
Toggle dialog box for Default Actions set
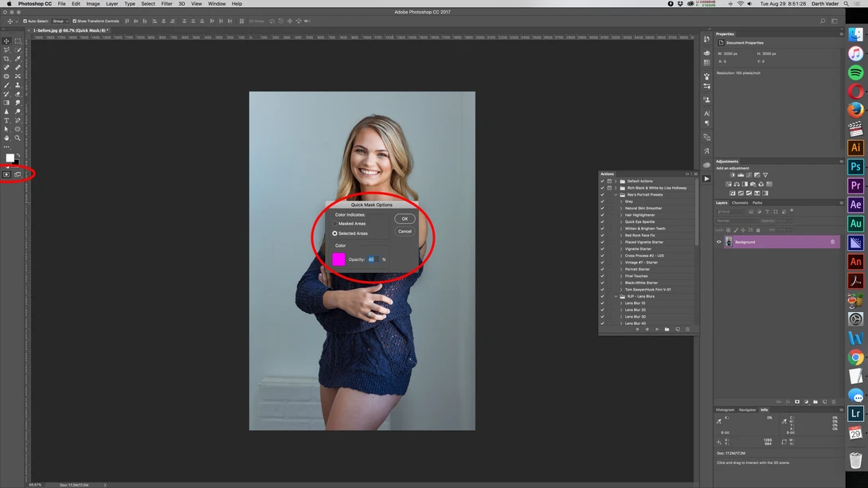point(609,181)
